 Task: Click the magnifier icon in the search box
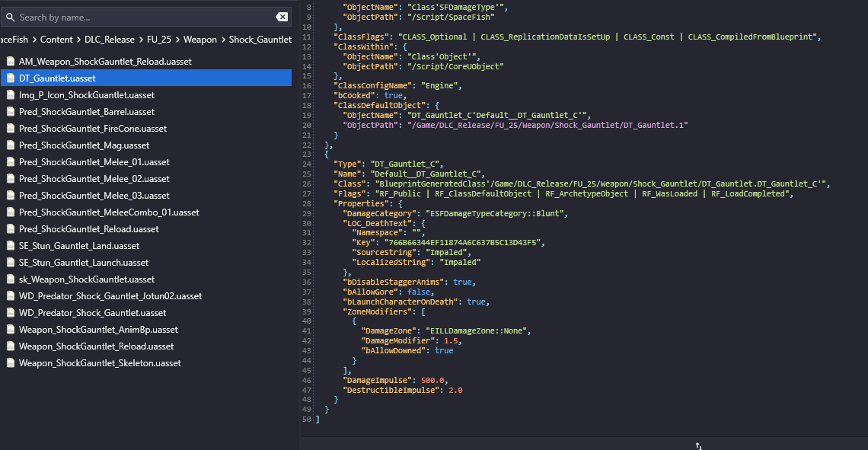[x=10, y=17]
